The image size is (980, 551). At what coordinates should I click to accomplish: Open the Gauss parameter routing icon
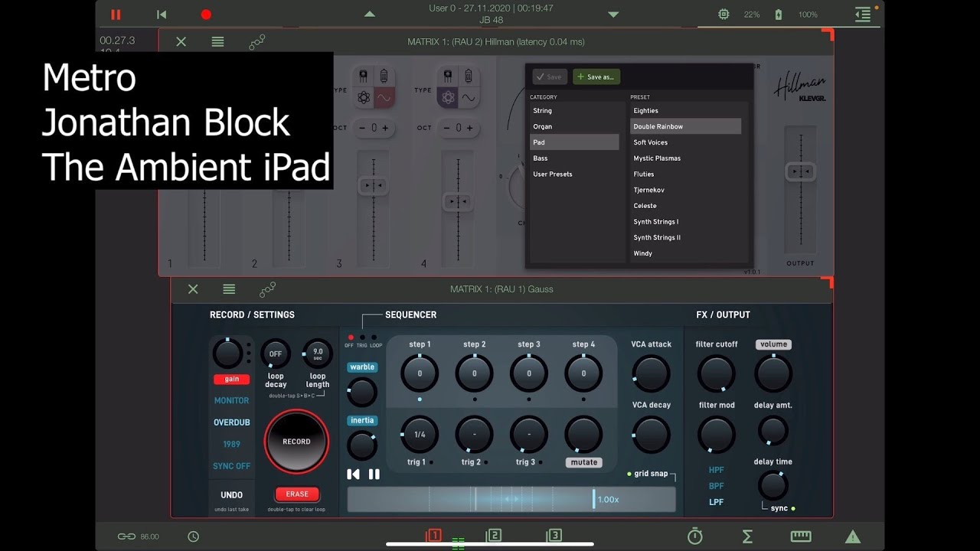coord(267,289)
